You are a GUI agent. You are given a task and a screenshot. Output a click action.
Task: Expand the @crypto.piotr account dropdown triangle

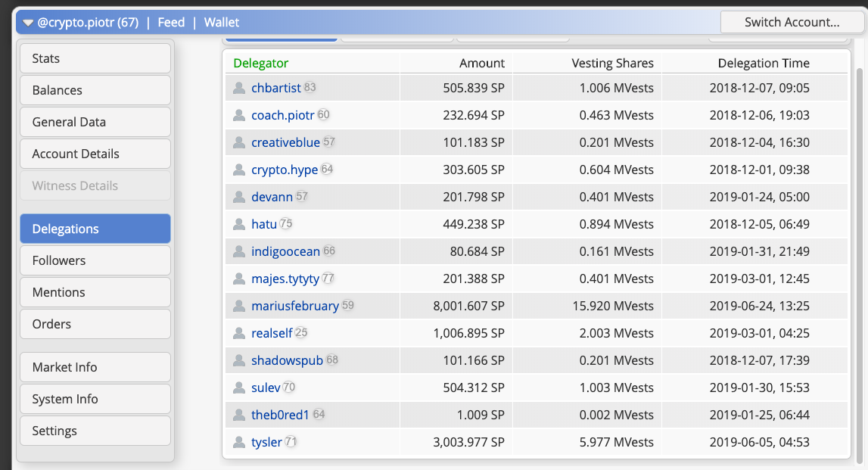[27, 23]
